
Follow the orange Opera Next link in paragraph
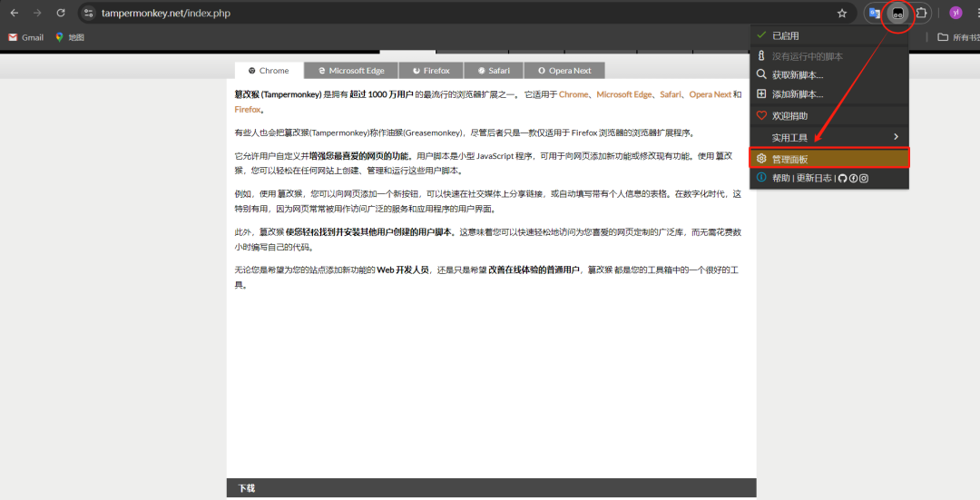(710, 94)
